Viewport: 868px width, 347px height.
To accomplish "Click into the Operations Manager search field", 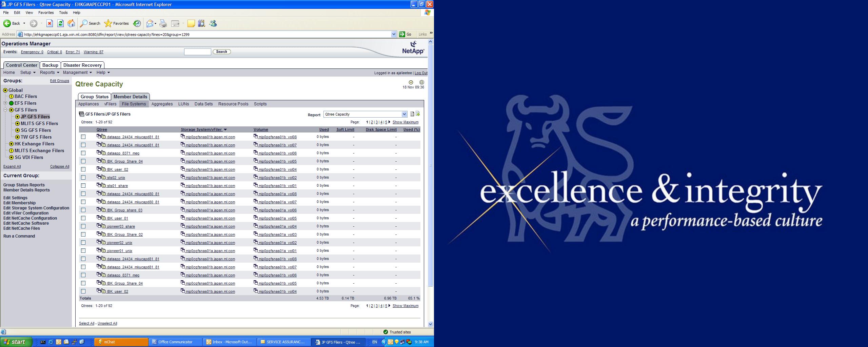I will pyautogui.click(x=198, y=52).
